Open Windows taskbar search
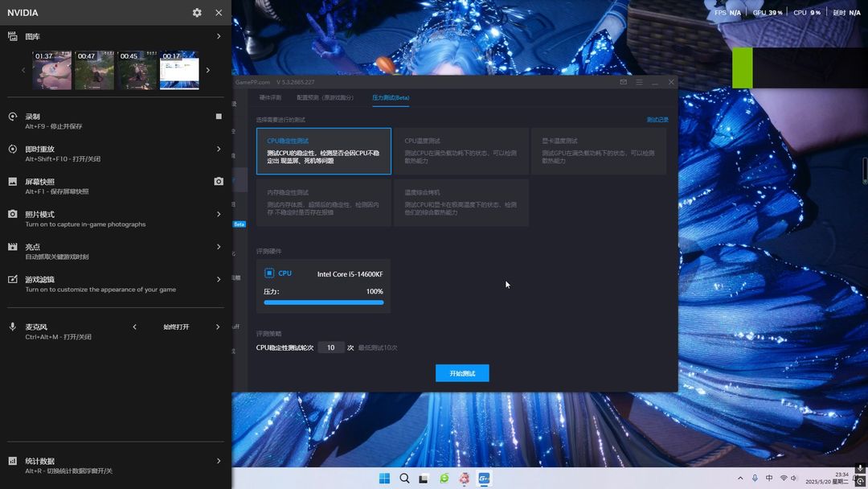Screen dimensions: 868x489 pos(404,479)
